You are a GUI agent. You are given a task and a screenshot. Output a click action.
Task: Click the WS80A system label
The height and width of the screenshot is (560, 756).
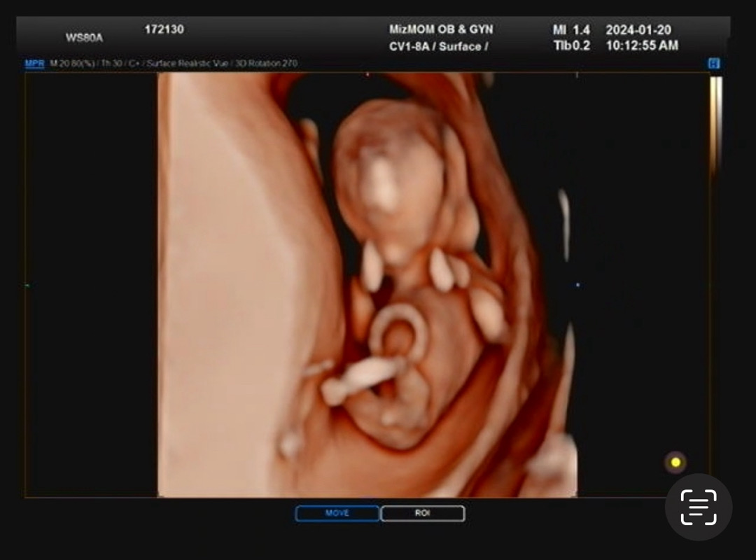point(84,38)
